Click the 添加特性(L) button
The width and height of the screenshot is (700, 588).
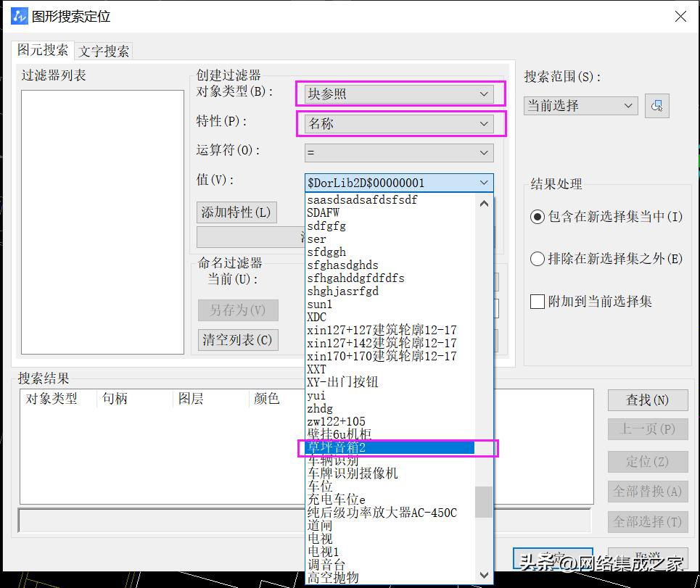coord(236,212)
